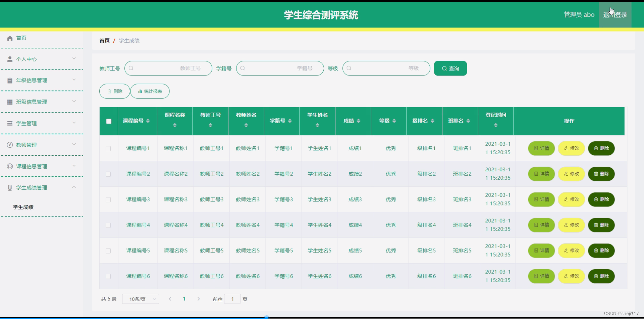The height and width of the screenshot is (319, 644).
Task: Check the checkbox for 课程编号4 row
Action: coord(108,225)
